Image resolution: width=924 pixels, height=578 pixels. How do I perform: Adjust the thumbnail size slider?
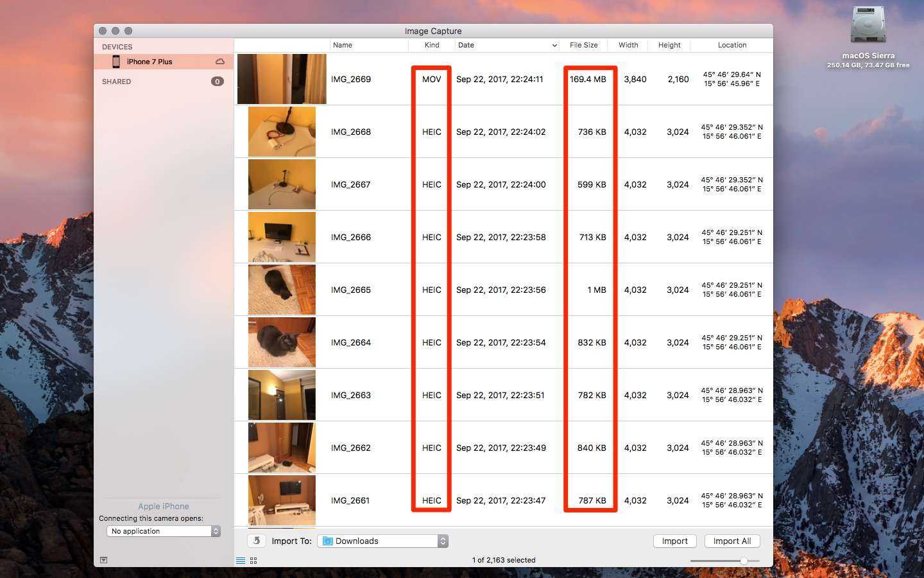tap(743, 561)
